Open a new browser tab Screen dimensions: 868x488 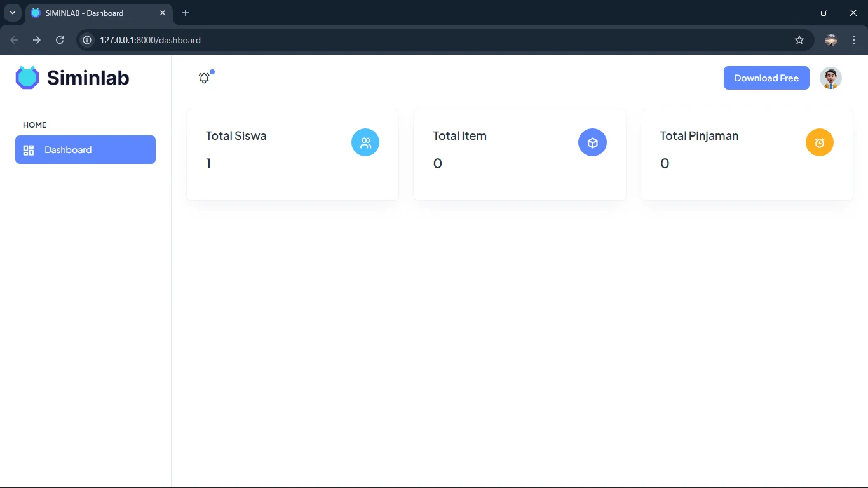click(186, 13)
